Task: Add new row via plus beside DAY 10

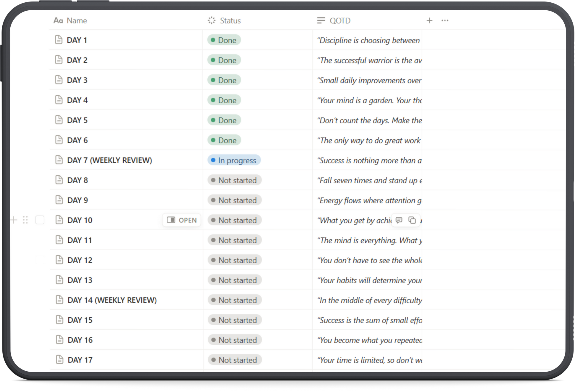Action: click(14, 220)
